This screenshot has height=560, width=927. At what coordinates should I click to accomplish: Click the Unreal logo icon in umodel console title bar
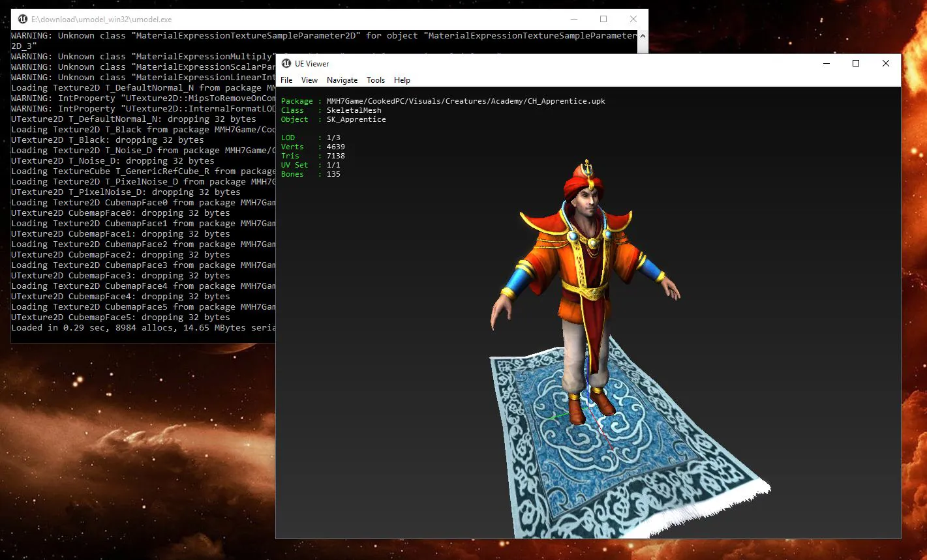(22, 19)
